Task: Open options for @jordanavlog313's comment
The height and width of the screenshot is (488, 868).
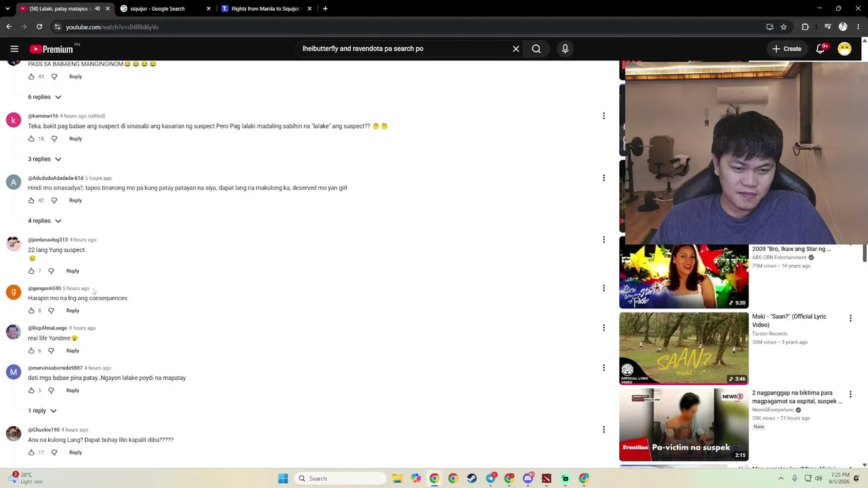Action: 604,240
